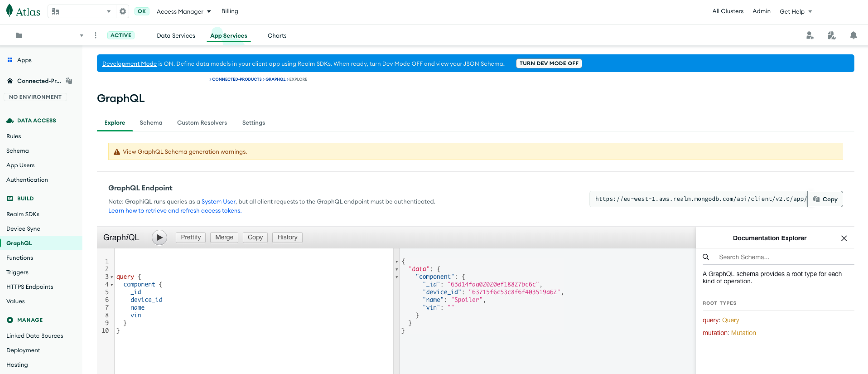Open the GraphQL Settings tab

pyautogui.click(x=253, y=123)
